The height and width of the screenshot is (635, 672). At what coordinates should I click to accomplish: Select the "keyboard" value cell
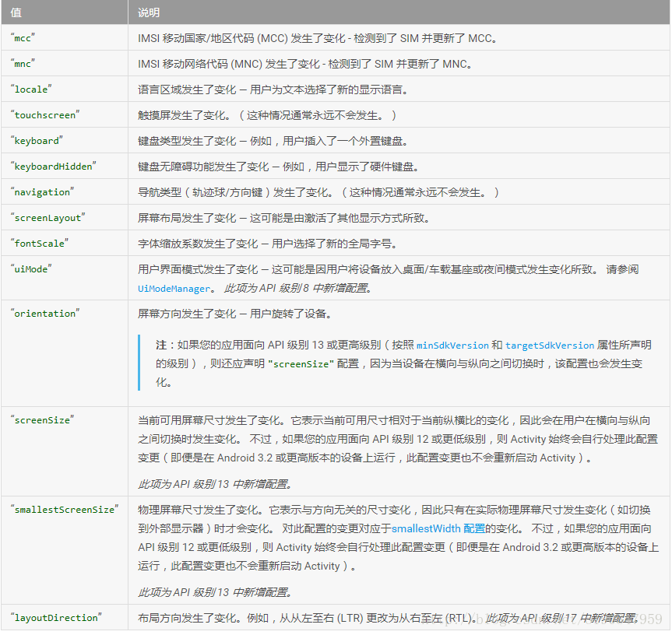click(37, 141)
